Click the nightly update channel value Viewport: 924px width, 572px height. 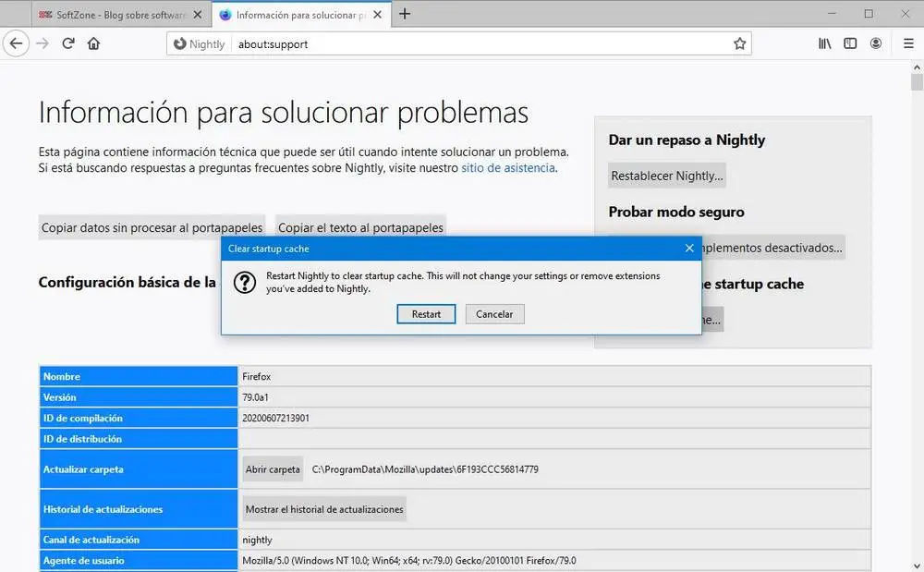(x=257, y=540)
